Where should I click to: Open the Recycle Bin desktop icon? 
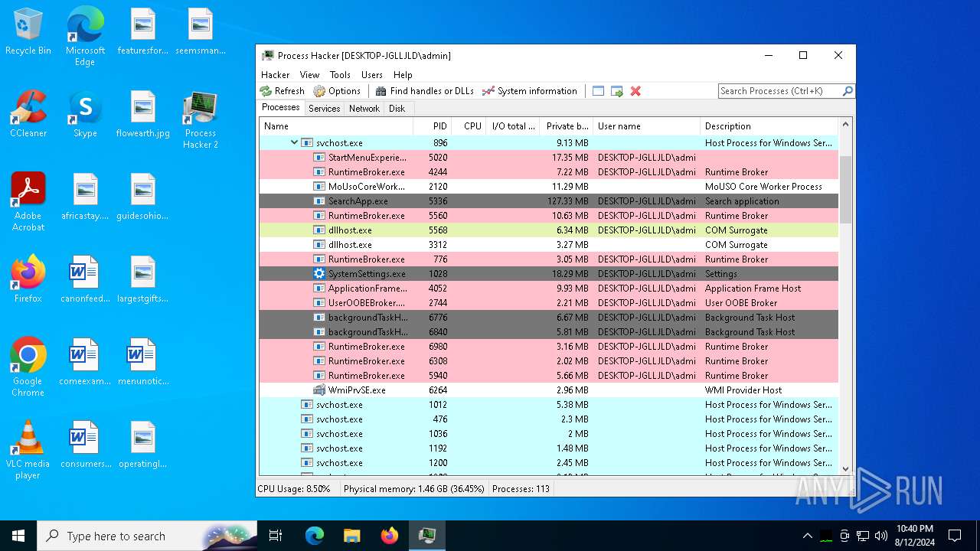pyautogui.click(x=28, y=33)
